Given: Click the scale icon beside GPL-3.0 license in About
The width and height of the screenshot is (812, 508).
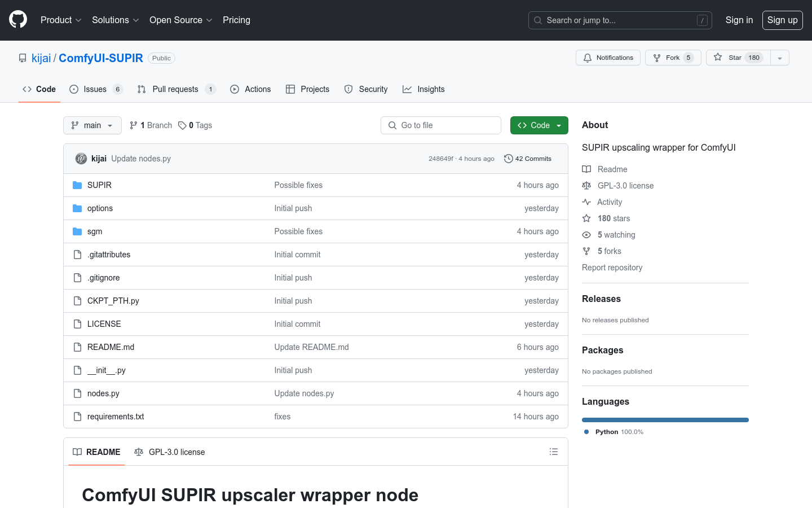Looking at the screenshot, I should click(586, 186).
